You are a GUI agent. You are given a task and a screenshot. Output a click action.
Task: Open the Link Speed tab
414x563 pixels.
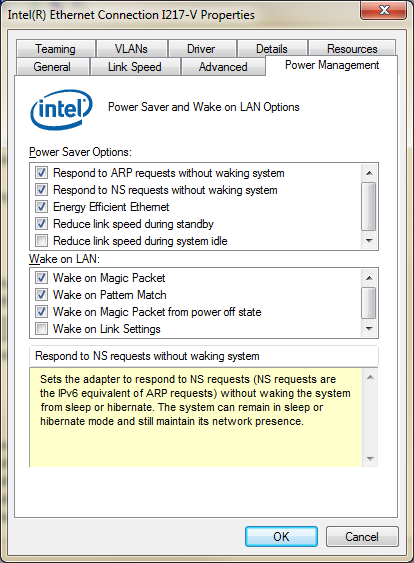tap(135, 67)
